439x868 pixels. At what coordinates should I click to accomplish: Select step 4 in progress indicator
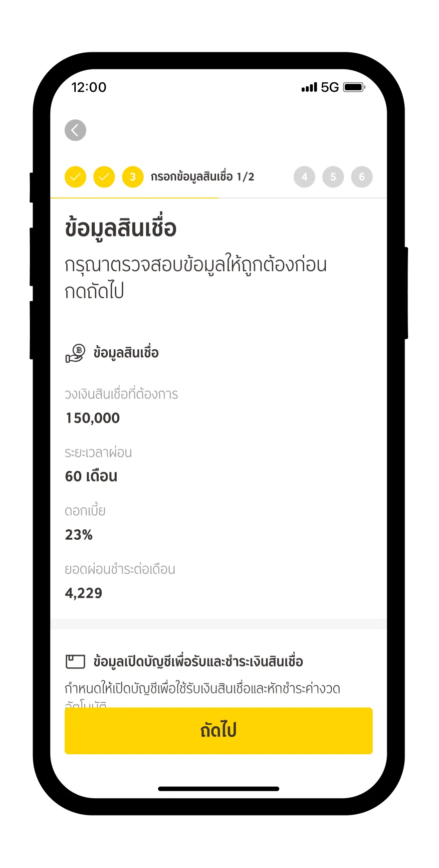coord(304,177)
